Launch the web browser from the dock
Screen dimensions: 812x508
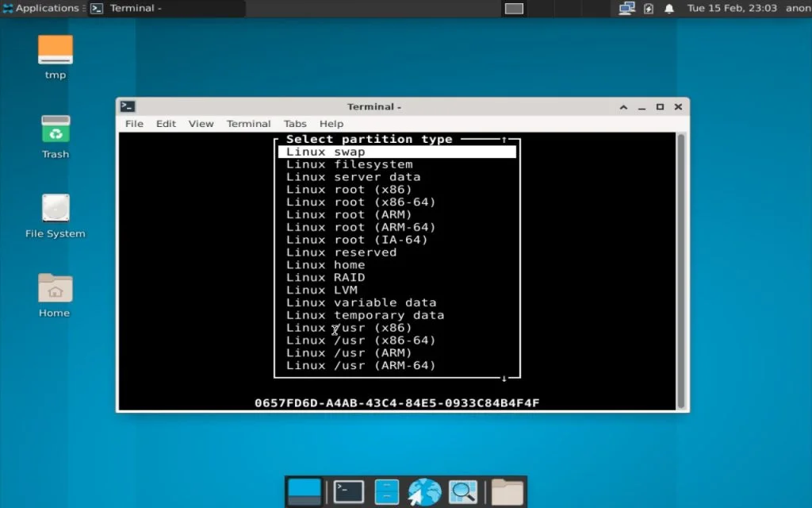pos(424,491)
